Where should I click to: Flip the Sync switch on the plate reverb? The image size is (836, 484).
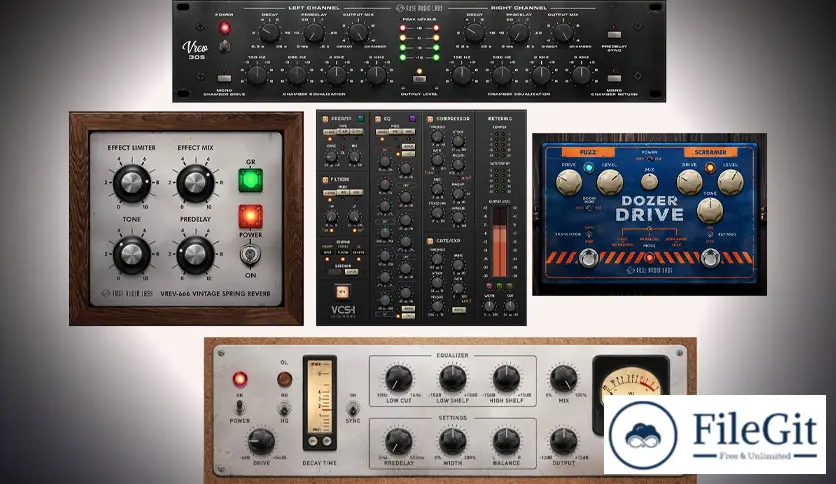point(352,408)
